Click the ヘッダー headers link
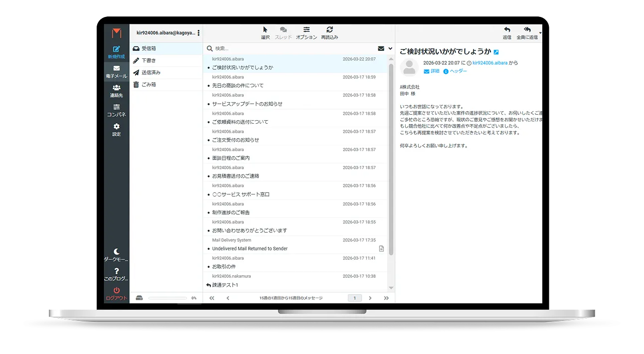The width and height of the screenshot is (644, 354). (x=455, y=71)
